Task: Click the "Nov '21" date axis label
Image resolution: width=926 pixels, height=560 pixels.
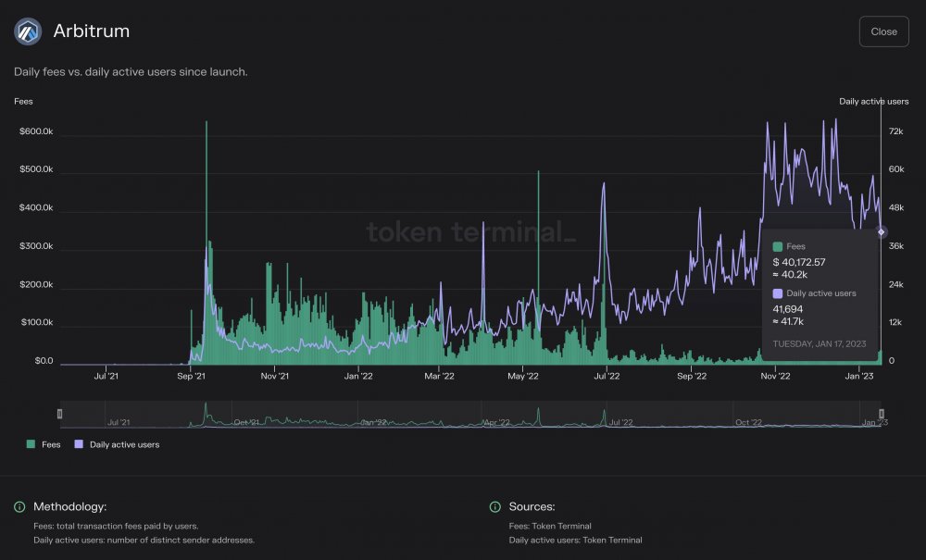Action: click(275, 376)
